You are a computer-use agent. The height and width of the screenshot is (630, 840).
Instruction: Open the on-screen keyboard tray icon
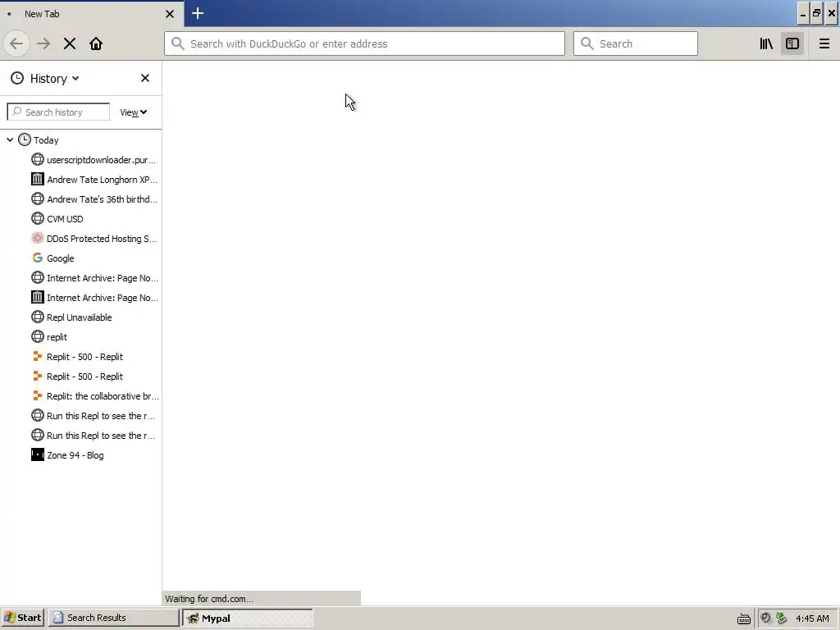[743, 619]
